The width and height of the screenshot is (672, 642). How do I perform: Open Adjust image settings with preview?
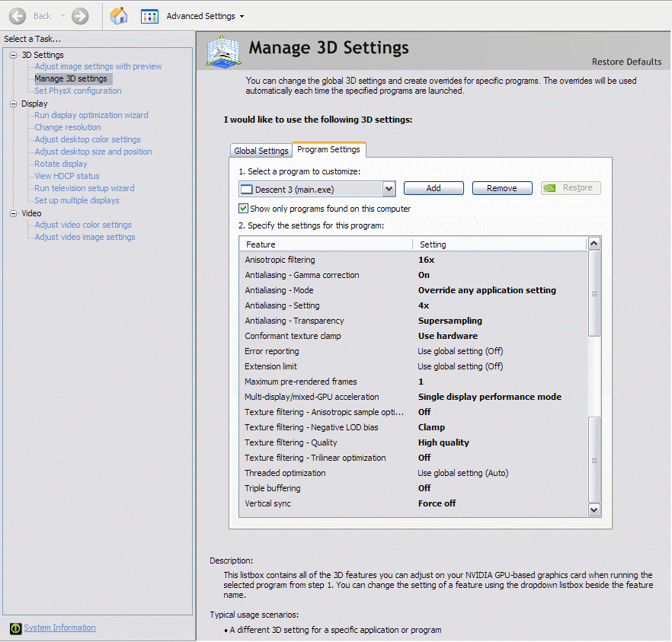point(98,66)
